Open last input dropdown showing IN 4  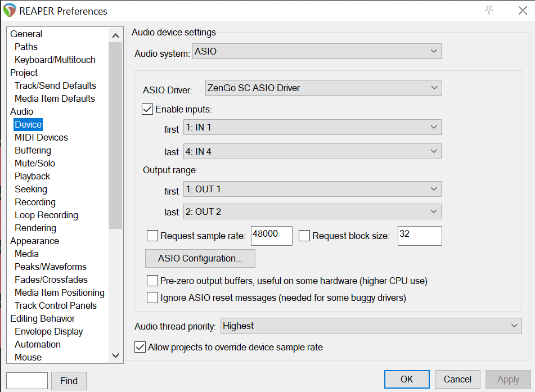coord(312,151)
